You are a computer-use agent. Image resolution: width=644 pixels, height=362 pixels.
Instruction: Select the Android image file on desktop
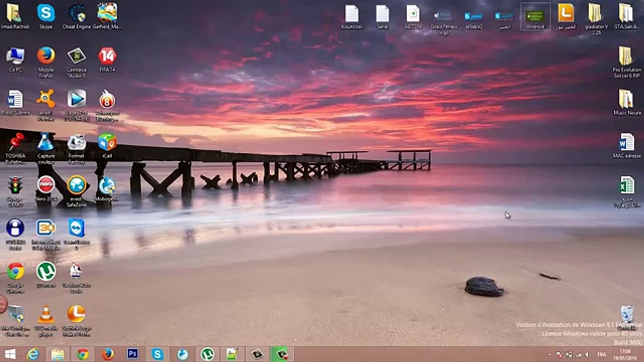tap(535, 16)
